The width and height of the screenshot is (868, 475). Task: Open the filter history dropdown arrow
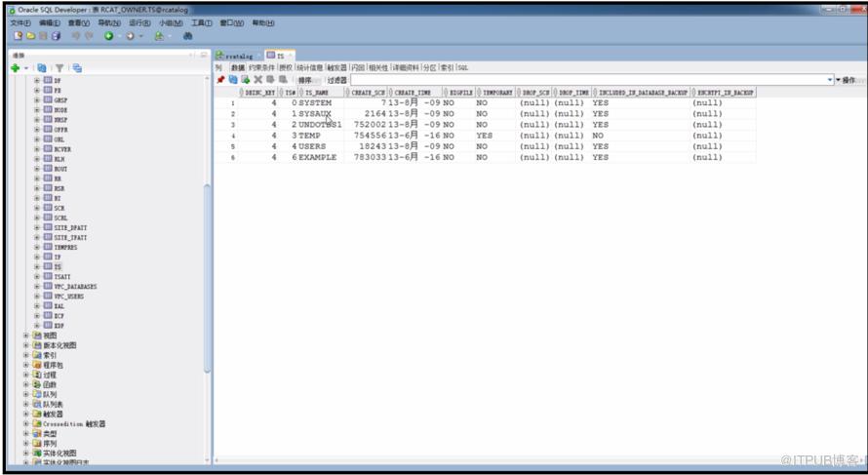pyautogui.click(x=830, y=80)
